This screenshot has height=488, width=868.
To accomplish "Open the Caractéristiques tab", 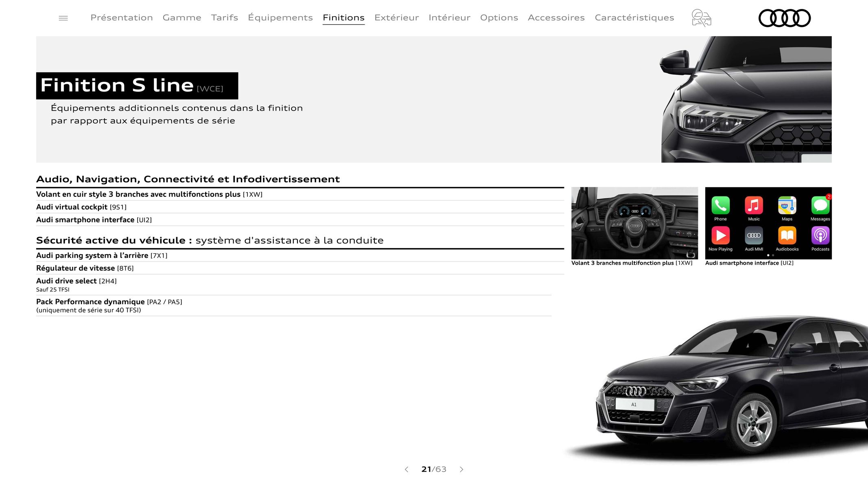I will [634, 17].
